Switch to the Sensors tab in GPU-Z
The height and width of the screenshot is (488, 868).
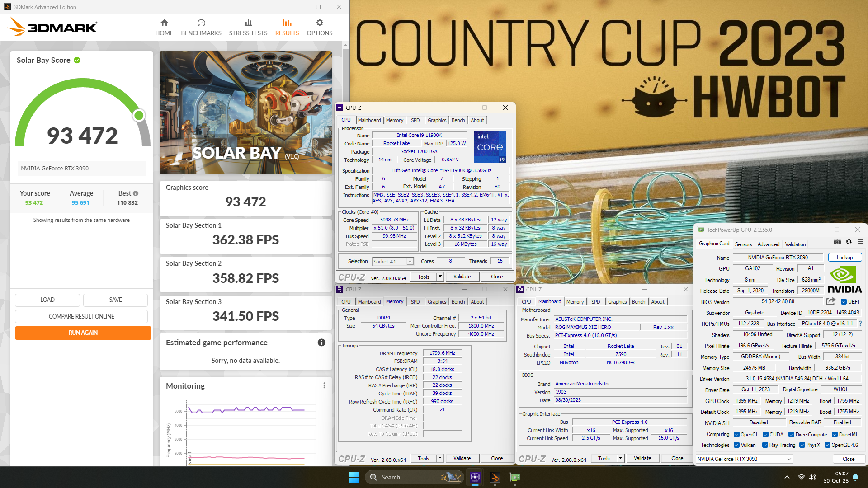click(743, 244)
